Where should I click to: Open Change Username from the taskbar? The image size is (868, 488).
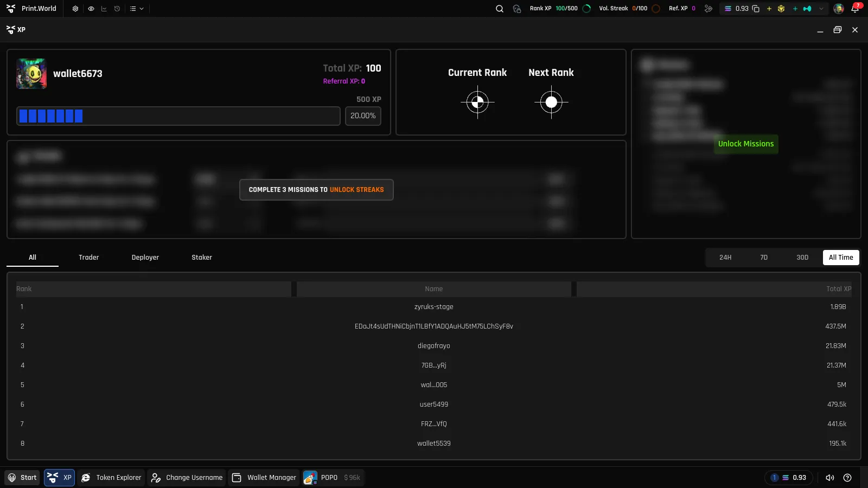pos(187,478)
